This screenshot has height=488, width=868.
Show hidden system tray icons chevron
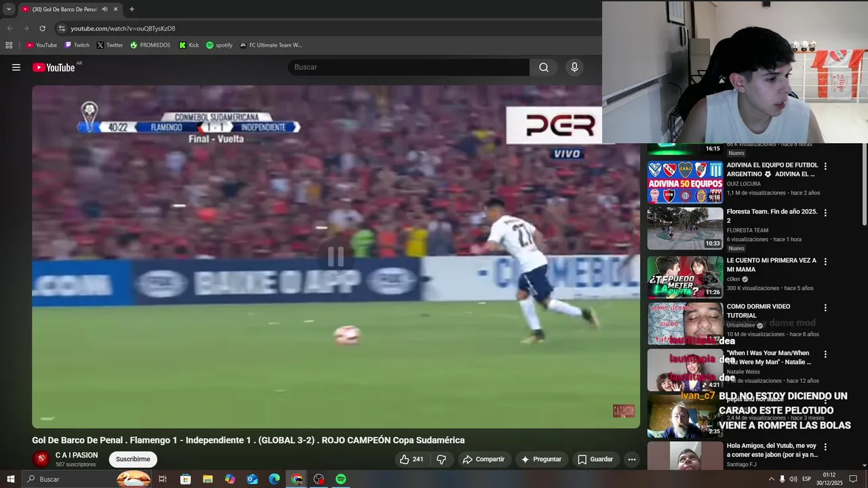click(x=771, y=479)
